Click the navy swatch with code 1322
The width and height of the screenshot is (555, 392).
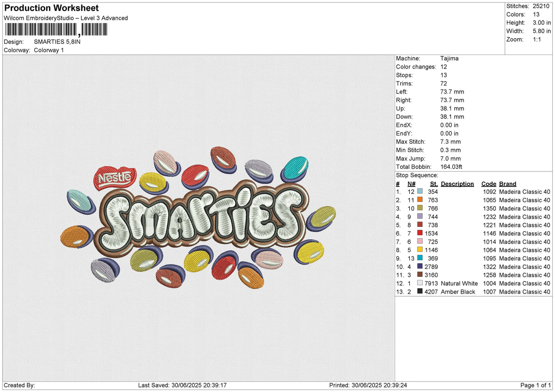pos(420,266)
